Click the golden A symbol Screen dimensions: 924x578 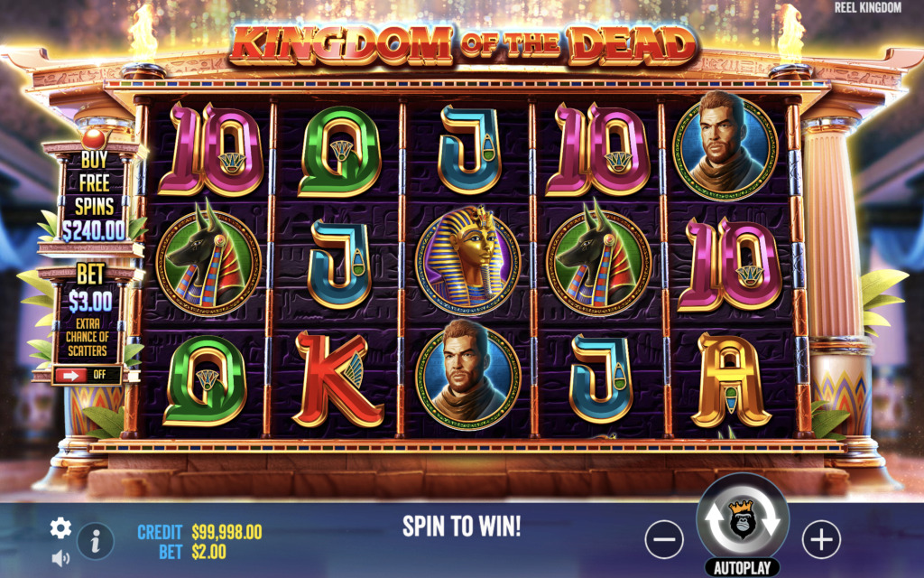[x=731, y=380]
